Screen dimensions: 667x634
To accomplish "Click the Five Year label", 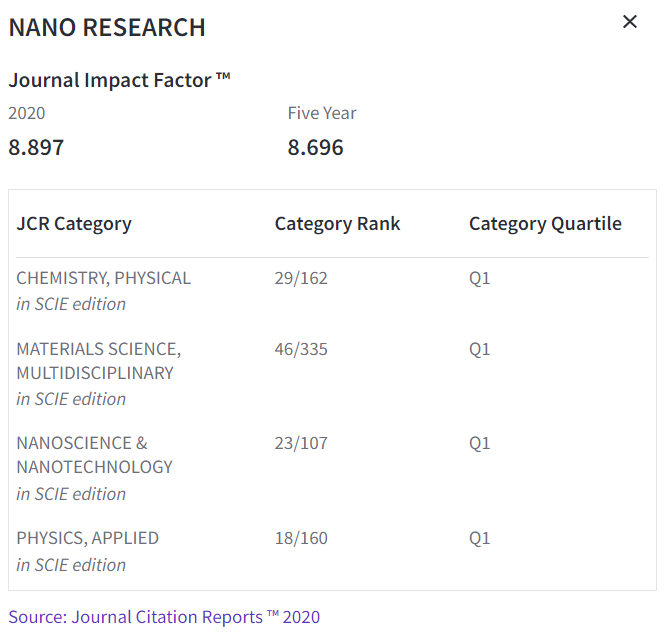I will (322, 113).
